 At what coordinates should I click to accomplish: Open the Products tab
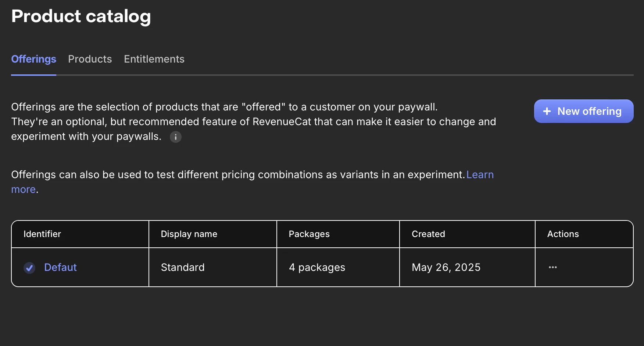coord(90,59)
